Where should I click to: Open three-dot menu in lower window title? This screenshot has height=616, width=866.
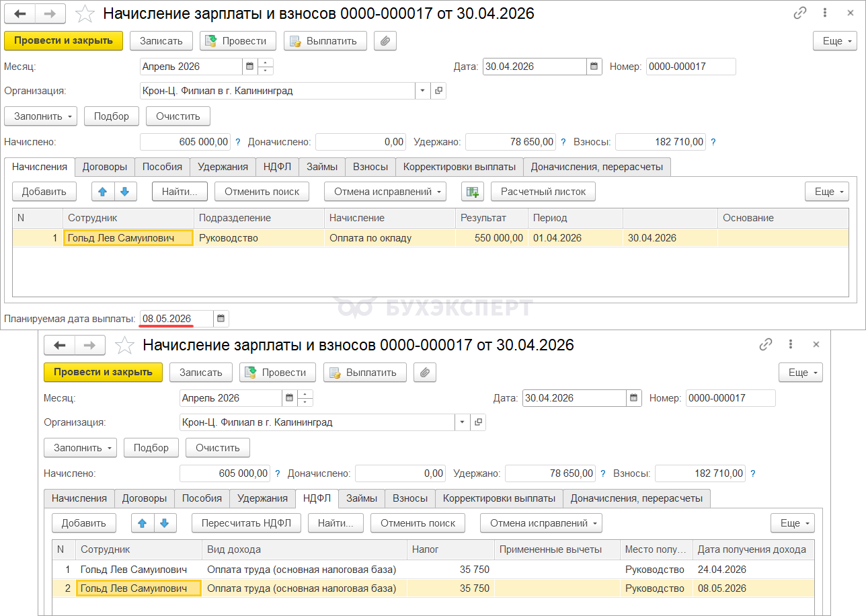(790, 344)
